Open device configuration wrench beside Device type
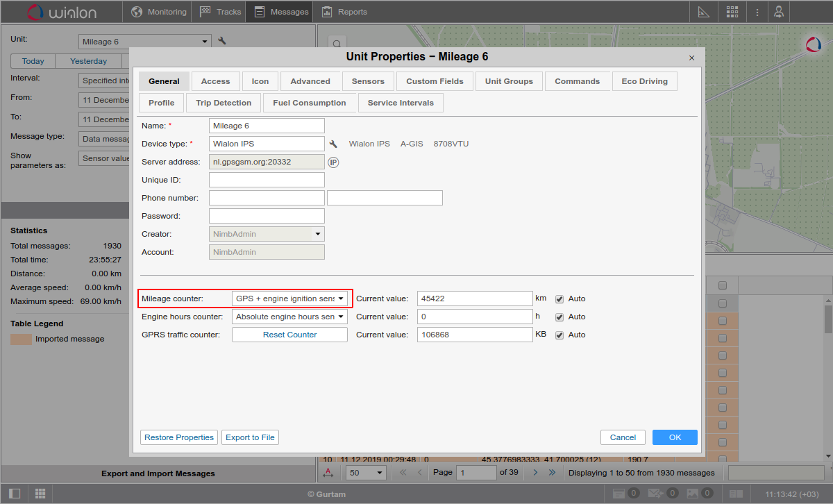833x504 pixels. pos(333,144)
